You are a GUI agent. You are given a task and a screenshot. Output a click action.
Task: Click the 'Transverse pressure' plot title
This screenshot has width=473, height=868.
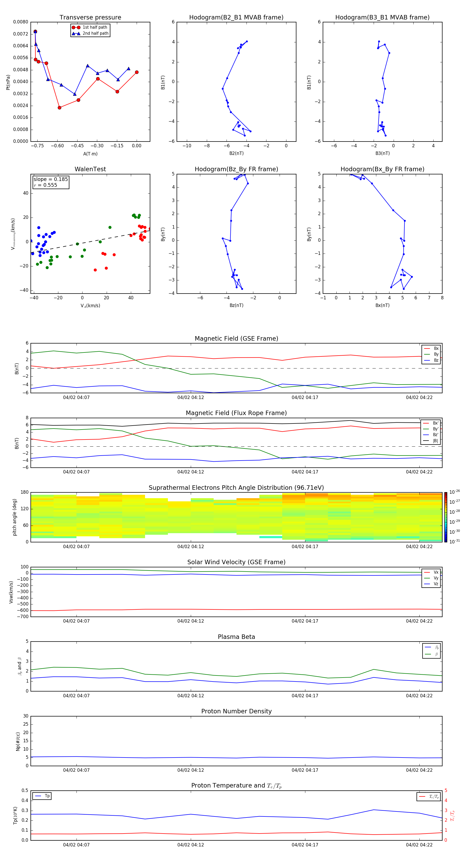(x=90, y=18)
